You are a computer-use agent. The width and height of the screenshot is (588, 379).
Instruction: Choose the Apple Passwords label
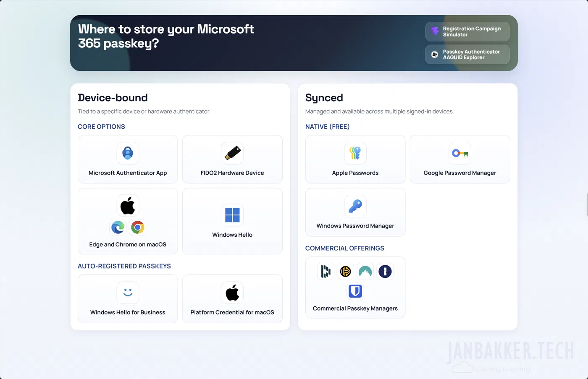click(355, 173)
